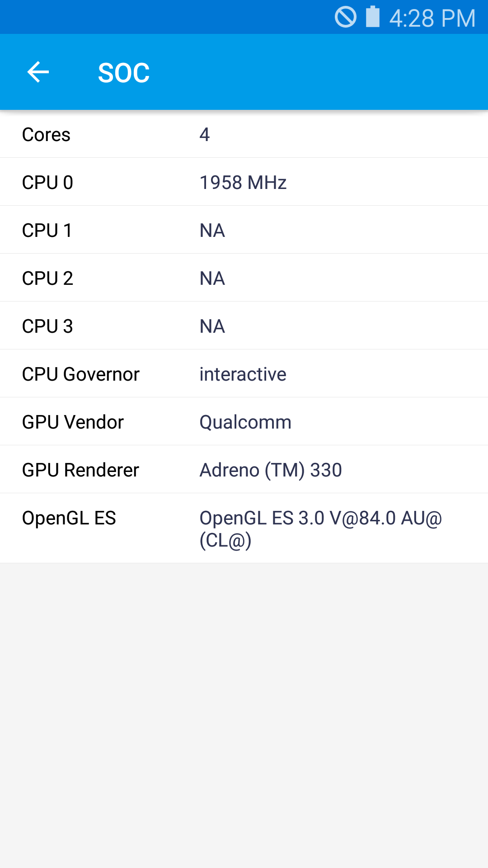Select the GPU Vendor Qualcomm entry
Image resolution: width=488 pixels, height=868 pixels.
pos(244,421)
